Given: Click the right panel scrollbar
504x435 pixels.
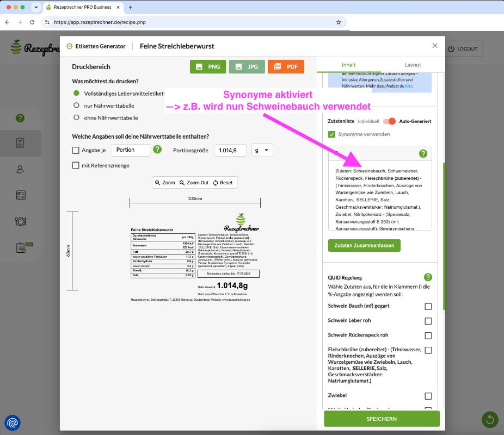Looking at the screenshot, I should pos(444,236).
